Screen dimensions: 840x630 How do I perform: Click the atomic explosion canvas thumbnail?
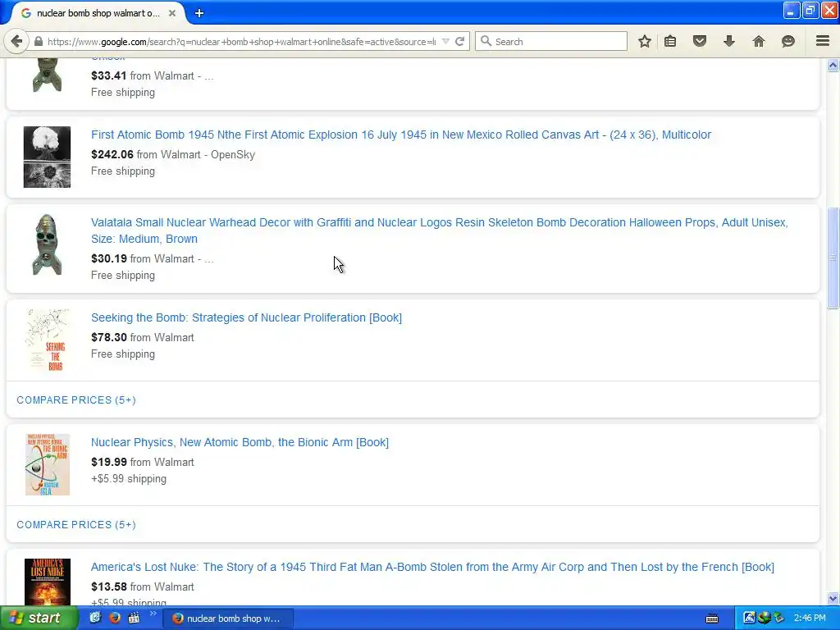(47, 157)
